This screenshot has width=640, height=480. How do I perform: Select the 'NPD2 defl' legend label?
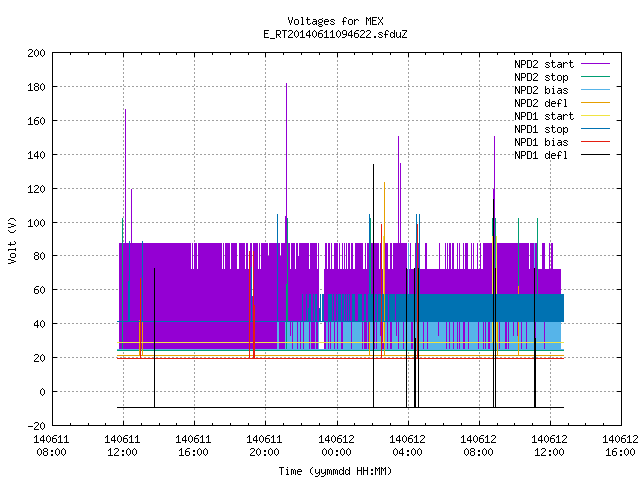pos(541,103)
